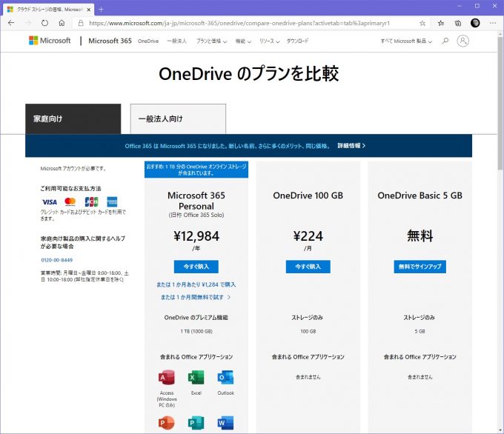504x434 pixels.
Task: Reload the page with refresh icon
Action: pyautogui.click(x=44, y=23)
